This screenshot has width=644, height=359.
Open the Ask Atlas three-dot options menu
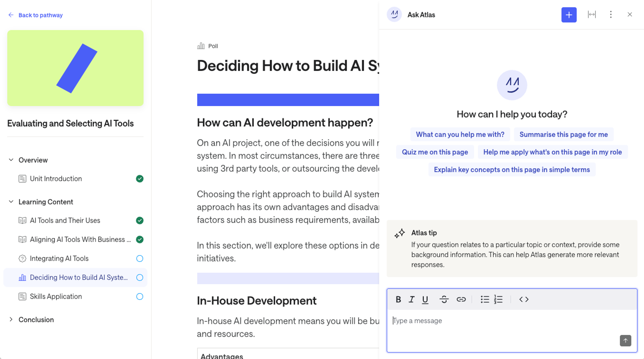click(611, 15)
